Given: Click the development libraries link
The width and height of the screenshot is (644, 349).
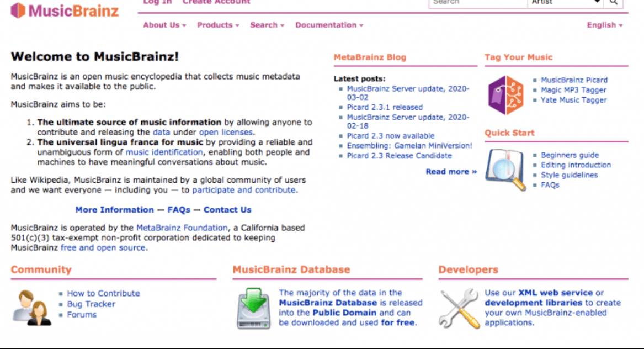Looking at the screenshot, I should coord(534,303).
